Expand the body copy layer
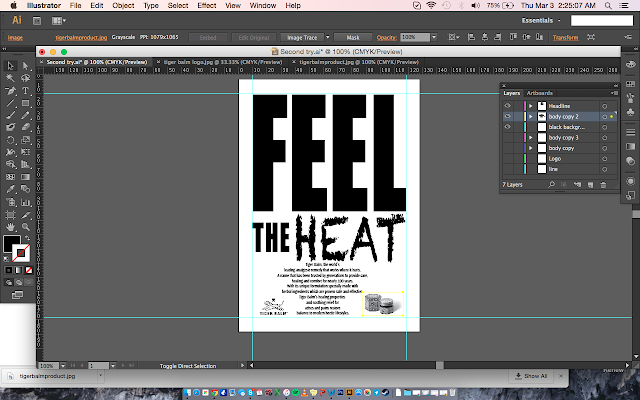Image resolution: width=640 pixels, height=400 pixels. click(x=531, y=148)
